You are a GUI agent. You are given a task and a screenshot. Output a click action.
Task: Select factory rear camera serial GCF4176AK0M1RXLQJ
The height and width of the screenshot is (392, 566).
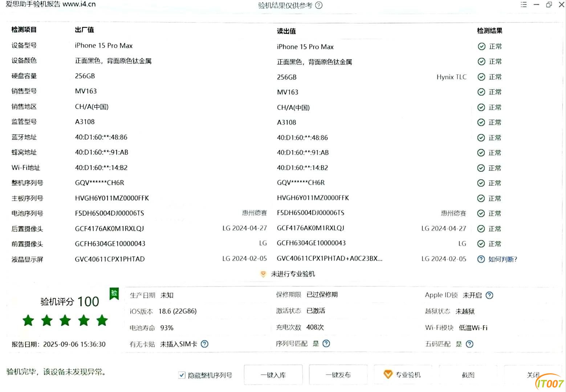click(x=109, y=229)
